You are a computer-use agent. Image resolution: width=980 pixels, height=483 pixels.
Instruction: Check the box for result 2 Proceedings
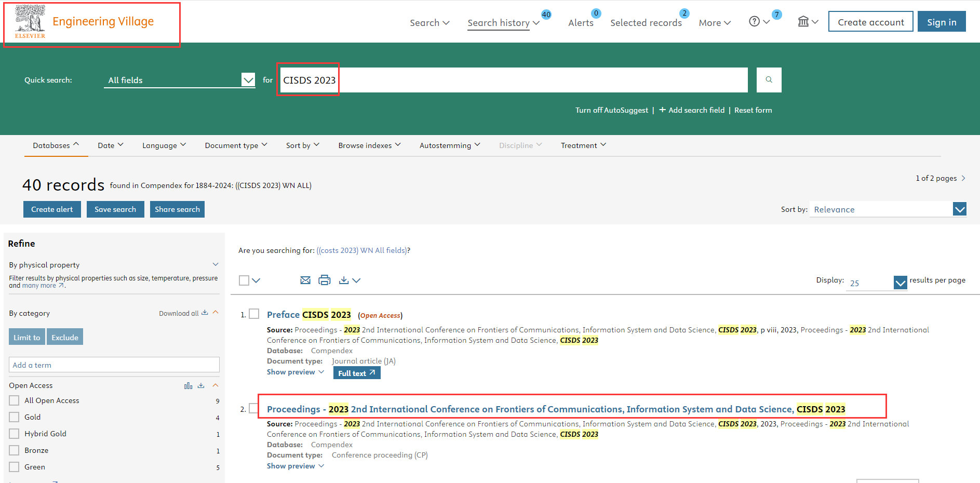tap(253, 408)
